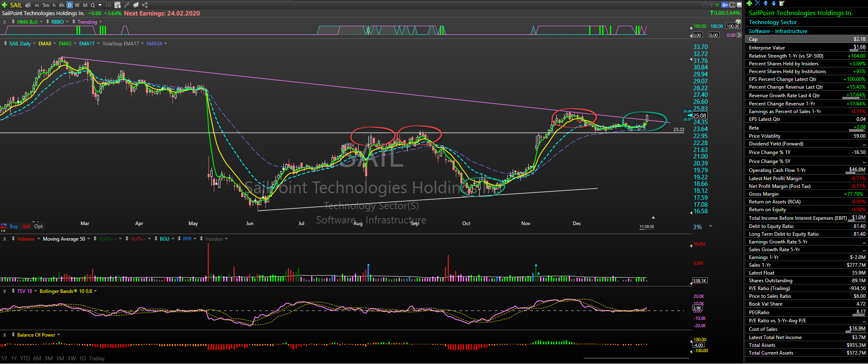868x364 pixels.
Task: Close the HMA Bull indicator pane with x
Action: (x=4, y=22)
